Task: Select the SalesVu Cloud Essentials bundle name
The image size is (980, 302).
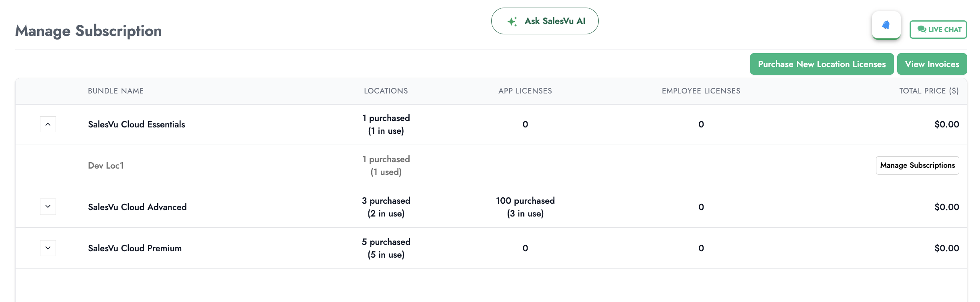Action: [136, 125]
